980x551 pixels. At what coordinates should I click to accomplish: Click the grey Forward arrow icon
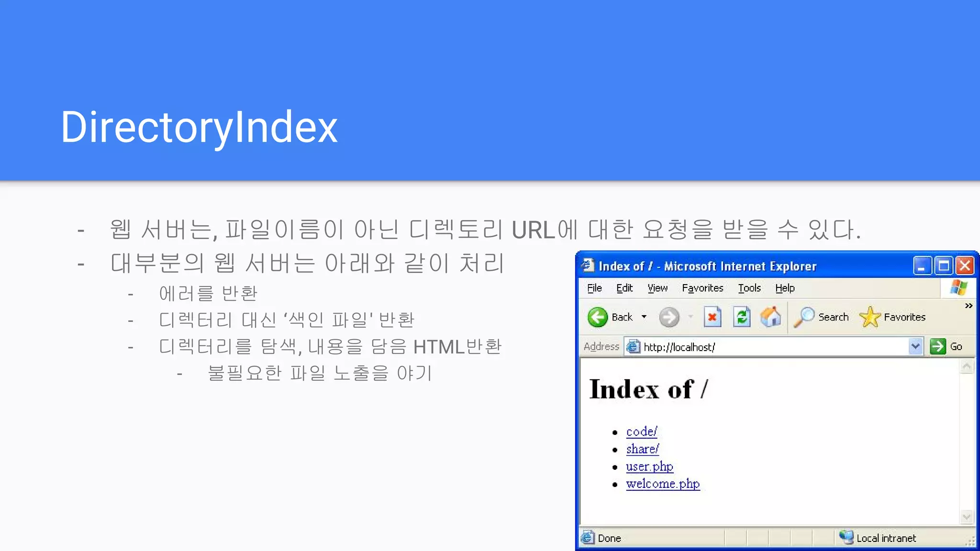(x=669, y=317)
